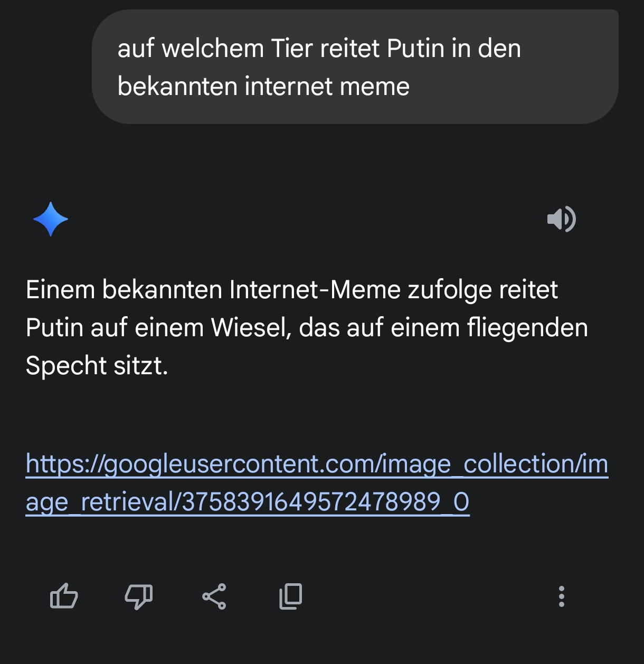The height and width of the screenshot is (664, 644).
Task: Copy the response text
Action: pos(290,596)
